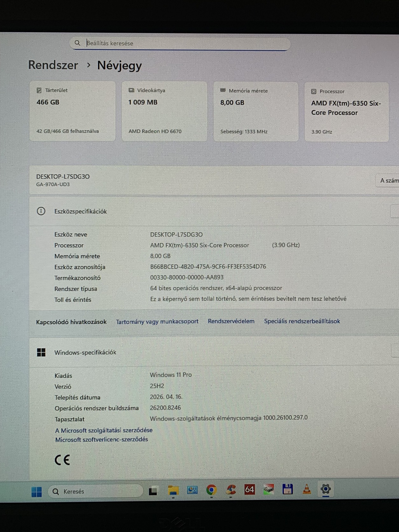Click the Kapcsolódó hivatkozások label

point(71,322)
